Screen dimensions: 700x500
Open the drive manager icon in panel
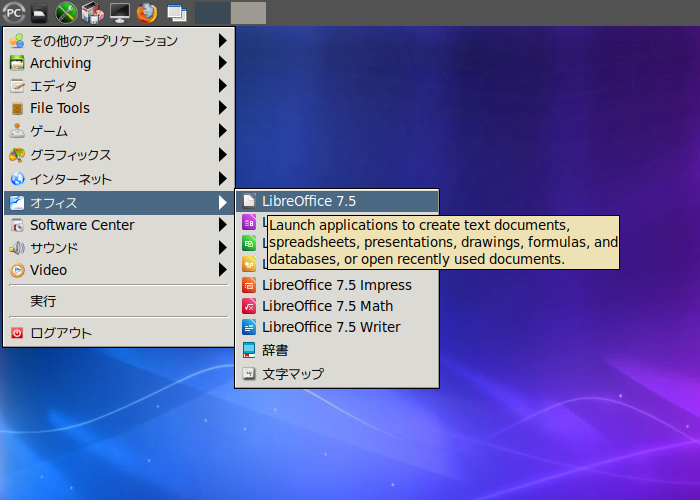39,13
